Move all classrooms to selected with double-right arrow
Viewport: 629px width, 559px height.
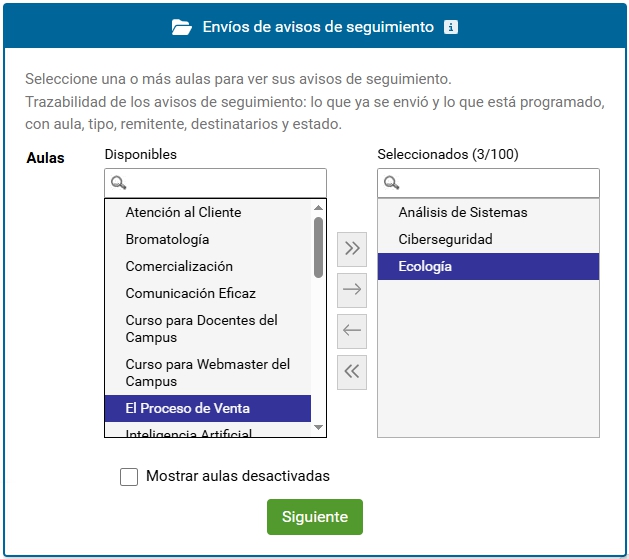coord(352,249)
